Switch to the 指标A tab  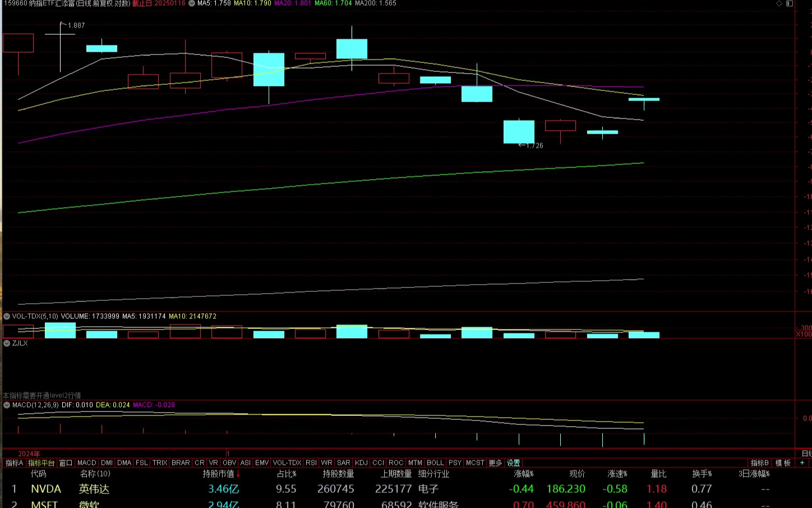click(14, 463)
